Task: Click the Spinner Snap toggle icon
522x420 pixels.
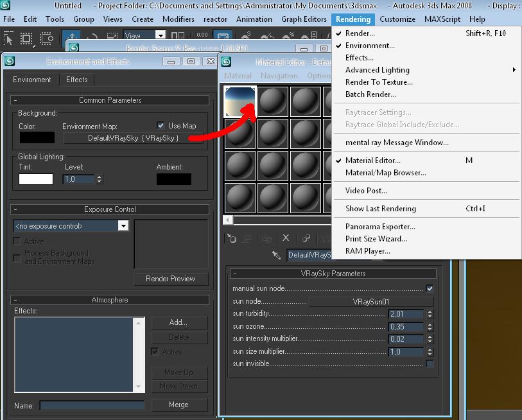Action: (309, 35)
